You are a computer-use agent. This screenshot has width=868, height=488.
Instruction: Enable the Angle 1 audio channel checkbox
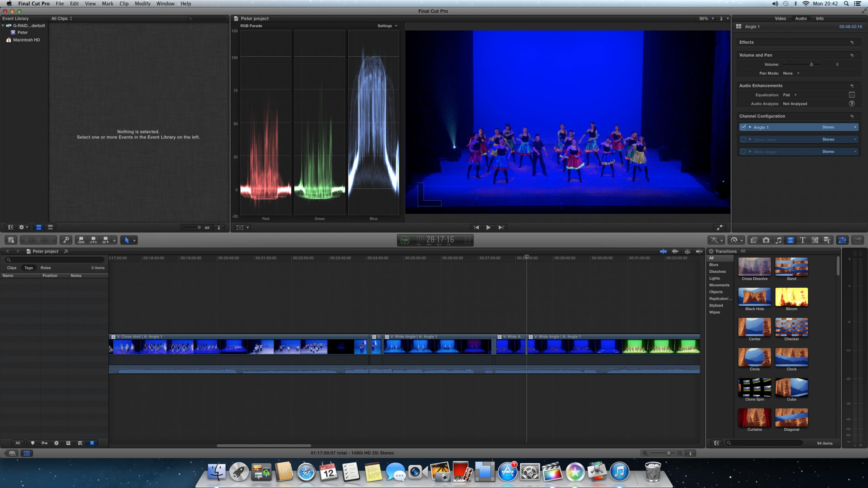click(743, 127)
